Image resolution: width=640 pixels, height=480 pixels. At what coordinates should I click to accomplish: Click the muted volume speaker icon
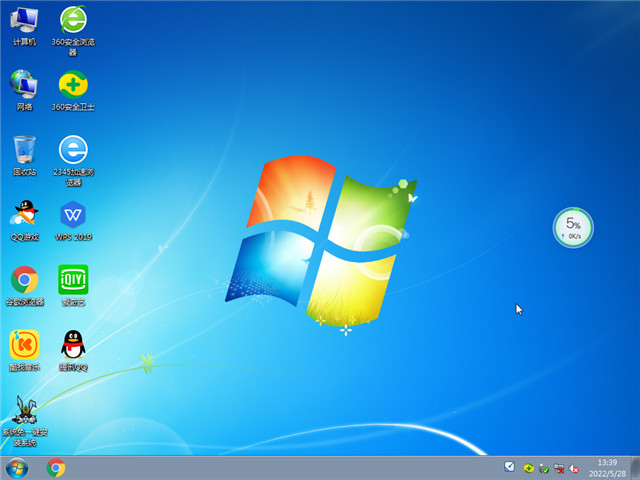[574, 469]
